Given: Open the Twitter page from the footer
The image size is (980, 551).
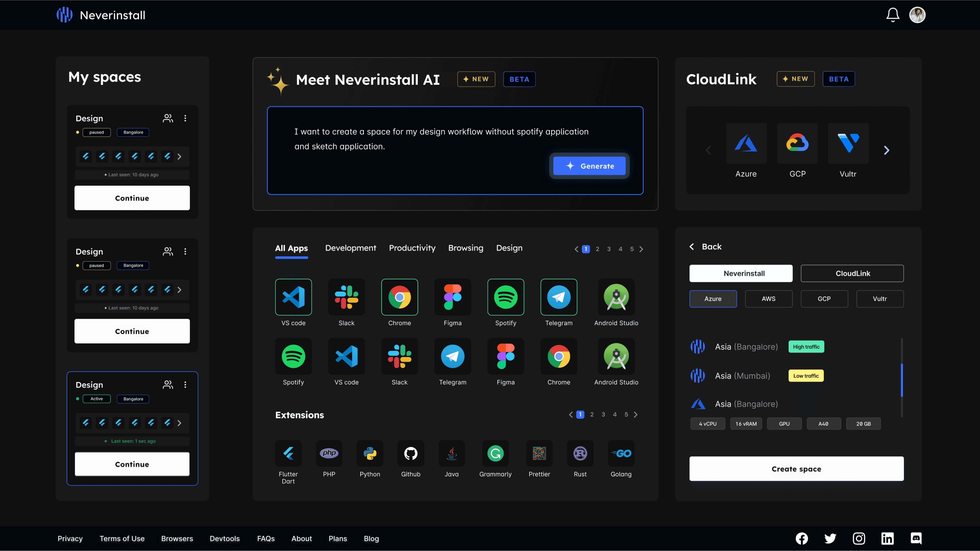Looking at the screenshot, I should pos(830,539).
